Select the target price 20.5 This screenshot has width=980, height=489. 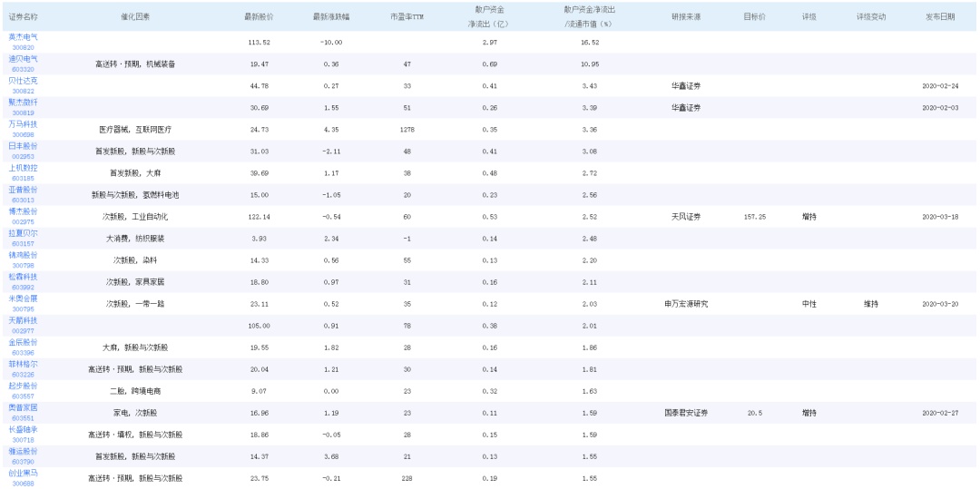754,413
